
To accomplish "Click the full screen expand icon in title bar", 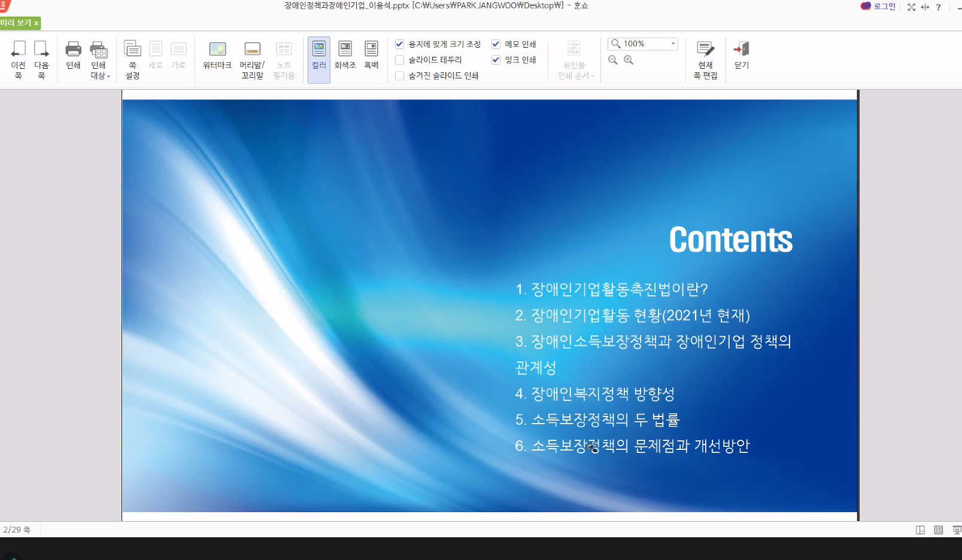I will click(911, 7).
